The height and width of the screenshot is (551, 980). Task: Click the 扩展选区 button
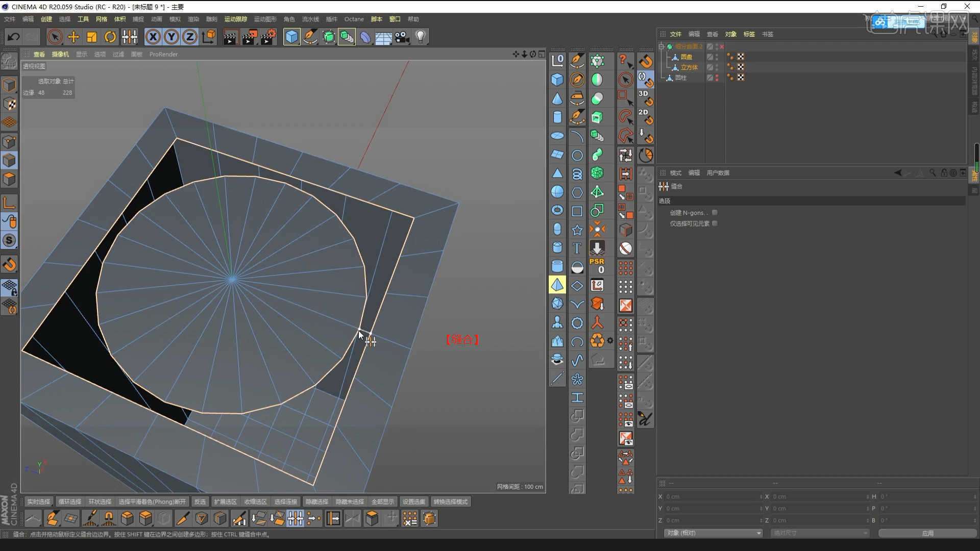click(x=225, y=502)
